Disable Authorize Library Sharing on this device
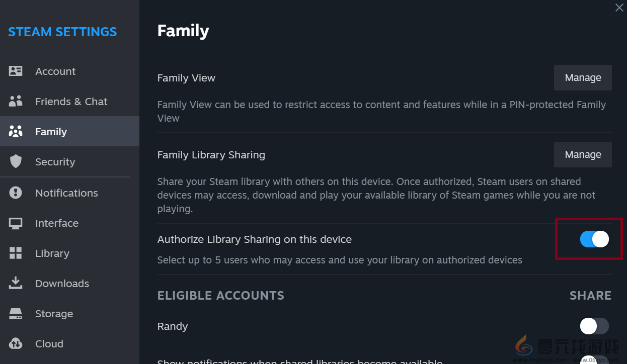Image resolution: width=627 pixels, height=364 pixels. (594, 239)
